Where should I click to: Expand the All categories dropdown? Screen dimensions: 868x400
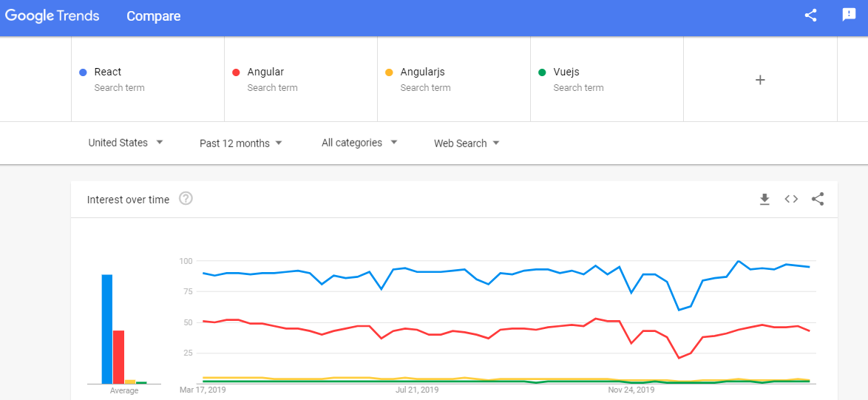coord(359,143)
